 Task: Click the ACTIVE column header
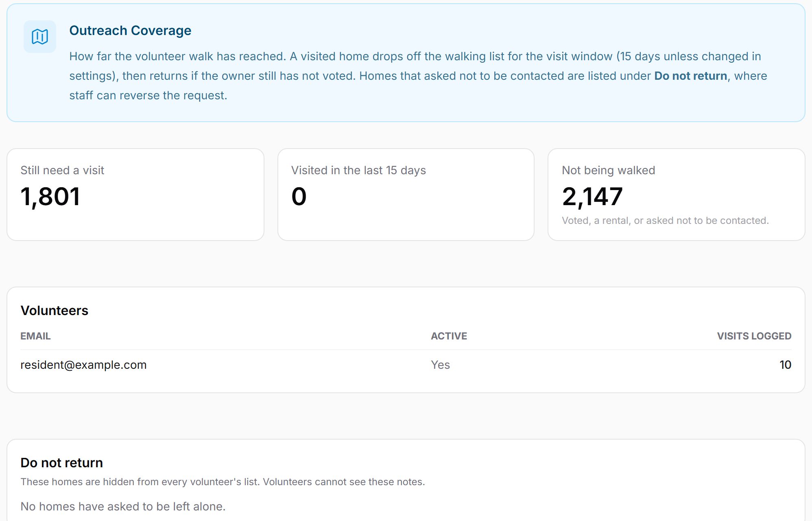tap(449, 336)
